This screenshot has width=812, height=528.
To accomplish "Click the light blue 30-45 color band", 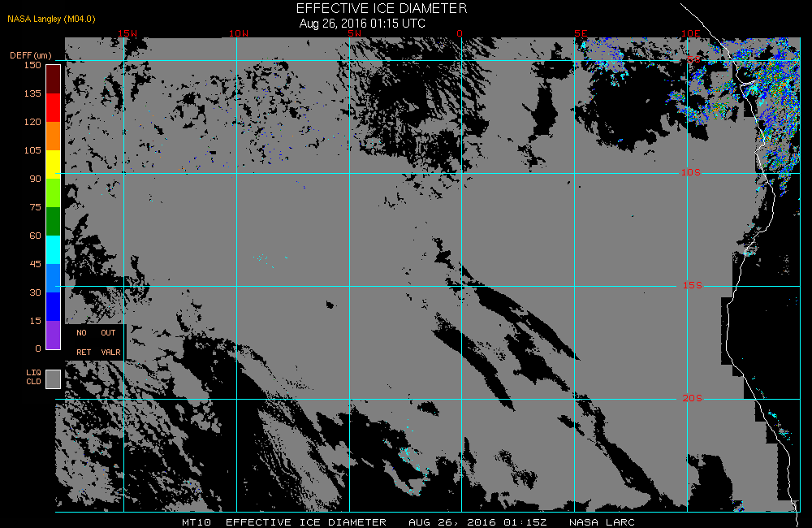I will click(x=54, y=279).
